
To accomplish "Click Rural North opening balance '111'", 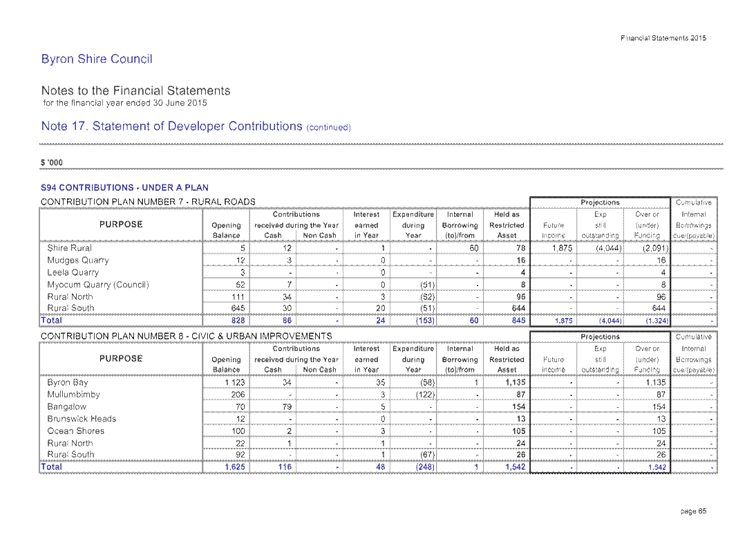I will pyautogui.click(x=238, y=297).
